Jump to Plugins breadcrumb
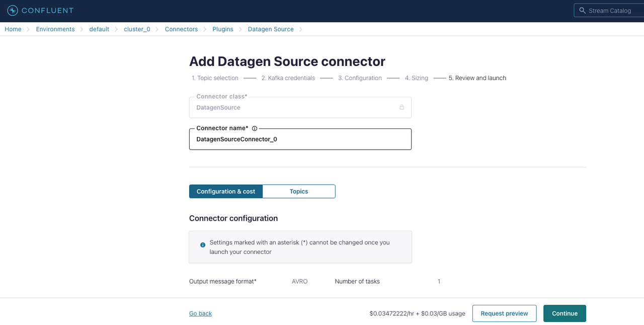This screenshot has height=325, width=644. pos(223,29)
